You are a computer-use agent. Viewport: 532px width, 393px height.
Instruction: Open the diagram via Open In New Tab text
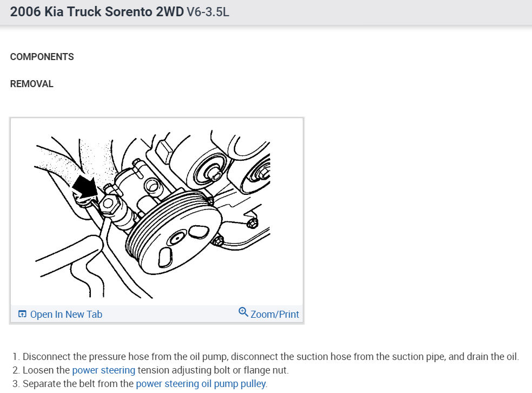click(x=66, y=314)
